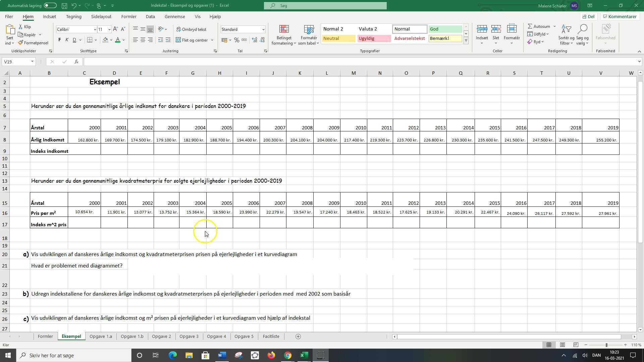Viewport: 644px width, 362px height.
Task: Adjust the zoom slider in status bar
Action: tap(606, 345)
